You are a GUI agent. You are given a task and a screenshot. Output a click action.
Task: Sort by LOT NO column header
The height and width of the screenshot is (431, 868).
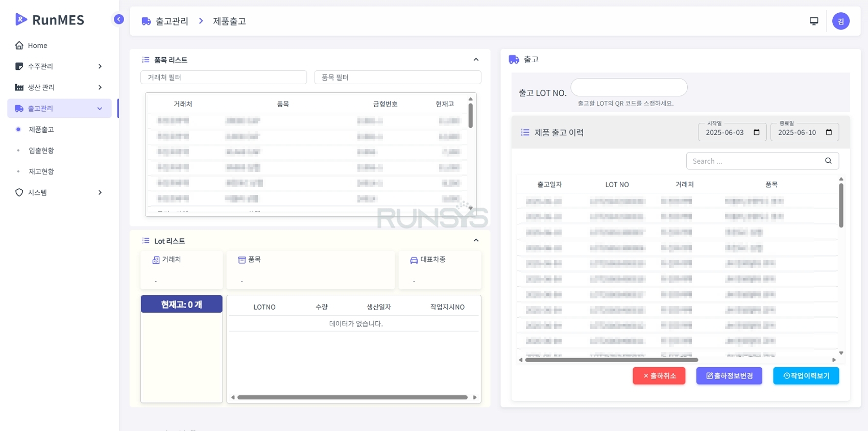pos(617,185)
